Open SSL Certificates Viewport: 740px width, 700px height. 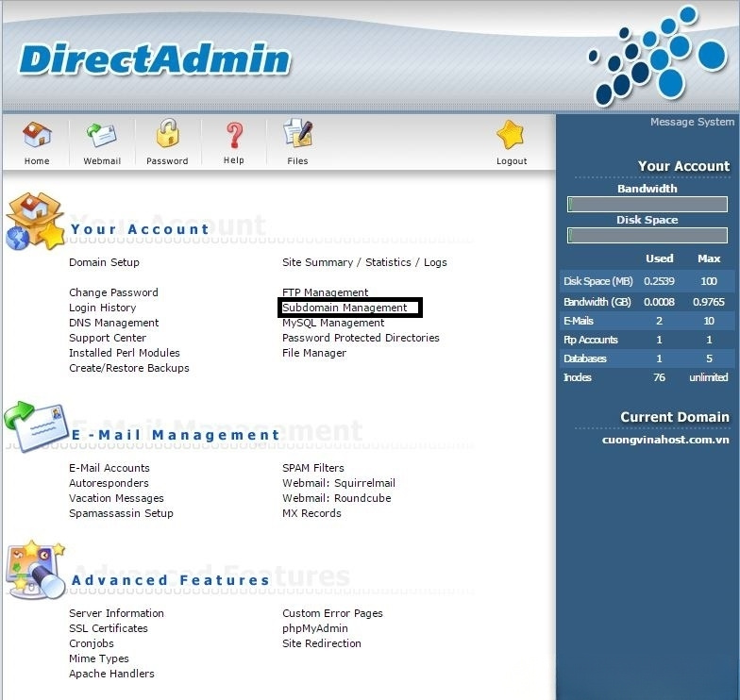108,628
